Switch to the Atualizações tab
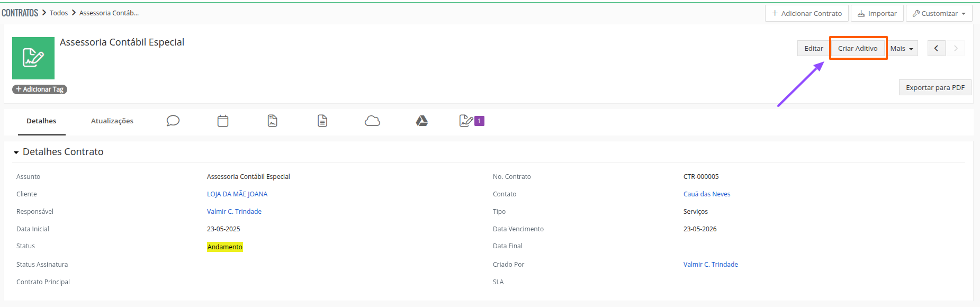The width and height of the screenshot is (980, 307). coord(112,121)
